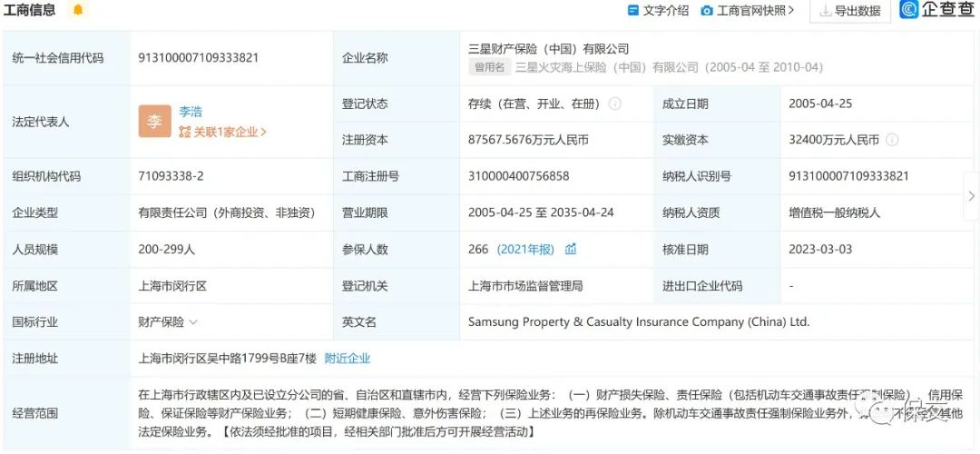This screenshot has height=454, width=980.
Task: Click the 经营范围 description text
Action: click(x=550, y=413)
